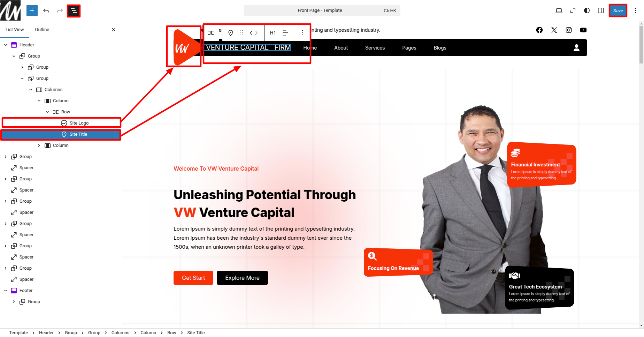The image size is (644, 337).
Task: Expand the second Column item
Action: pos(39,145)
